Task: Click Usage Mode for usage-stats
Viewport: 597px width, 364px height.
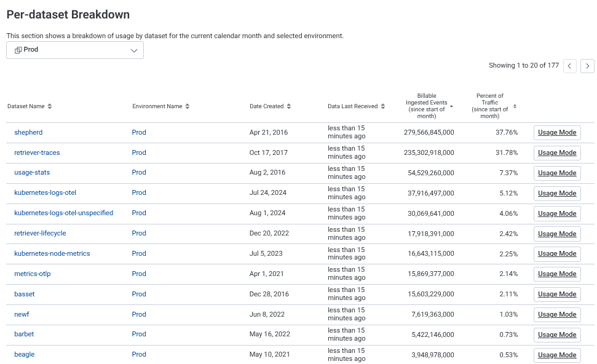Action: click(557, 173)
